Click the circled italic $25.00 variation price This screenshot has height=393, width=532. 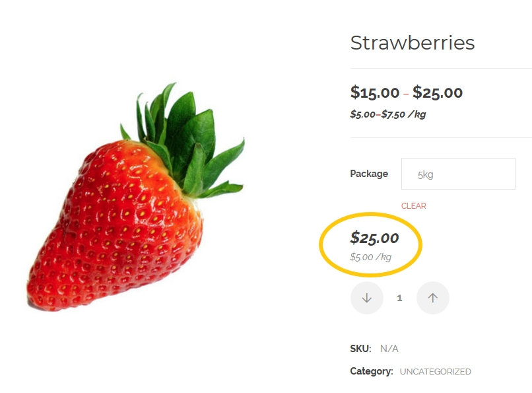[x=374, y=238]
